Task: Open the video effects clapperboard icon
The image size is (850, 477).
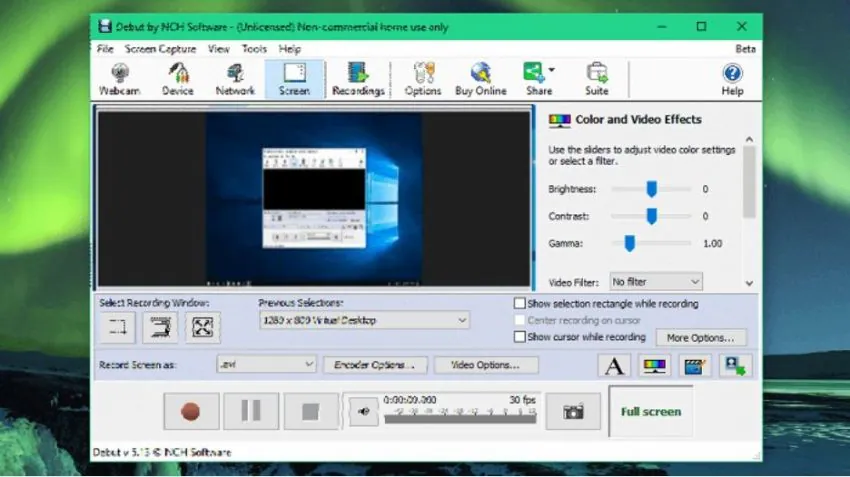Action: (x=694, y=366)
